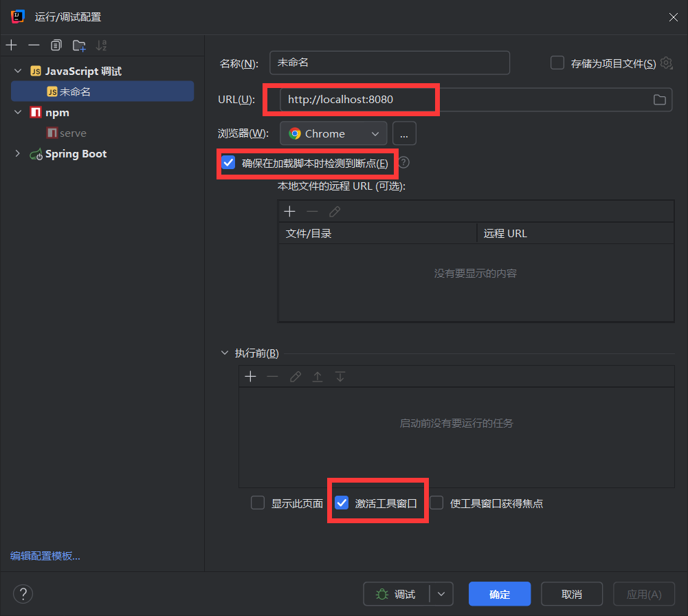Viewport: 688px width, 616px height.
Task: Enable the 显示此页面 checkbox
Action: pyautogui.click(x=258, y=503)
